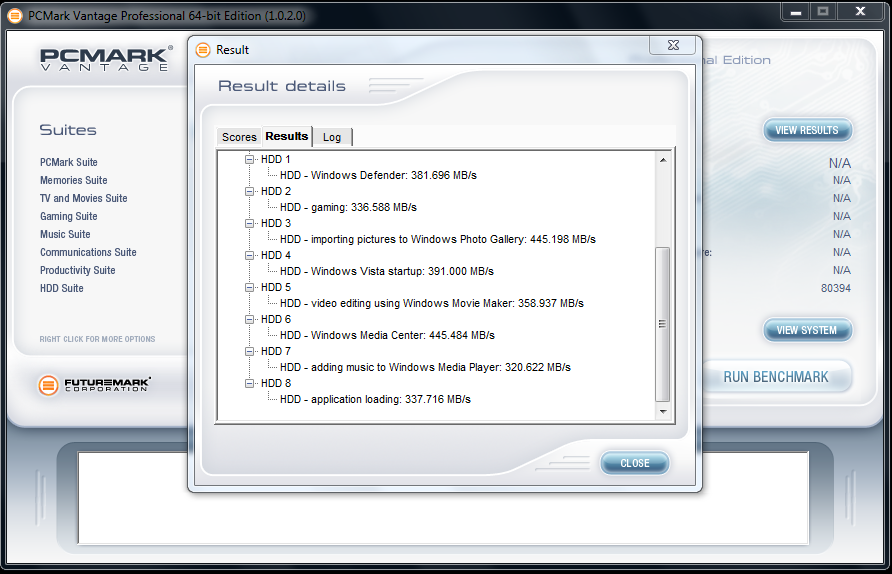Select HDD Suite
The width and height of the screenshot is (892, 574).
[61, 288]
